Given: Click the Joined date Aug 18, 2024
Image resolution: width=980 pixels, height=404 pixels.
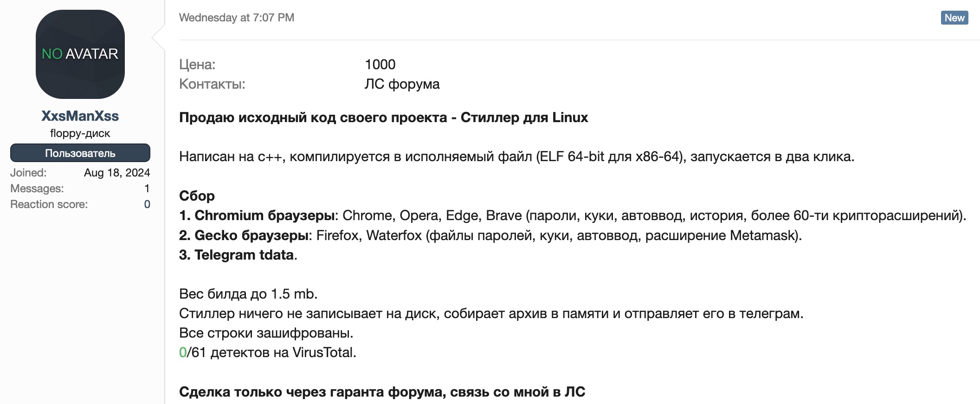Looking at the screenshot, I should tap(117, 173).
